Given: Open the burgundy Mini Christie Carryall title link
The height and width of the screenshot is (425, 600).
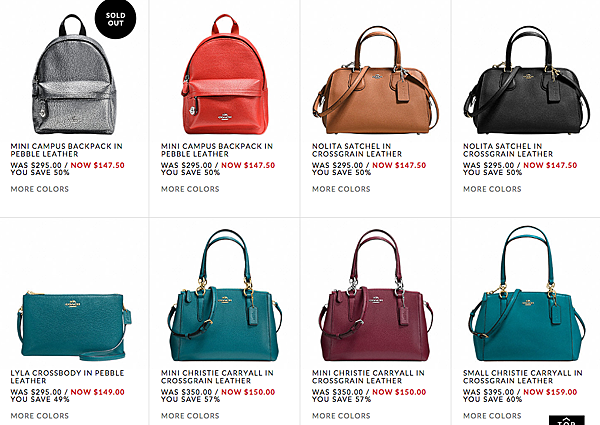Looking at the screenshot, I should (368, 377).
